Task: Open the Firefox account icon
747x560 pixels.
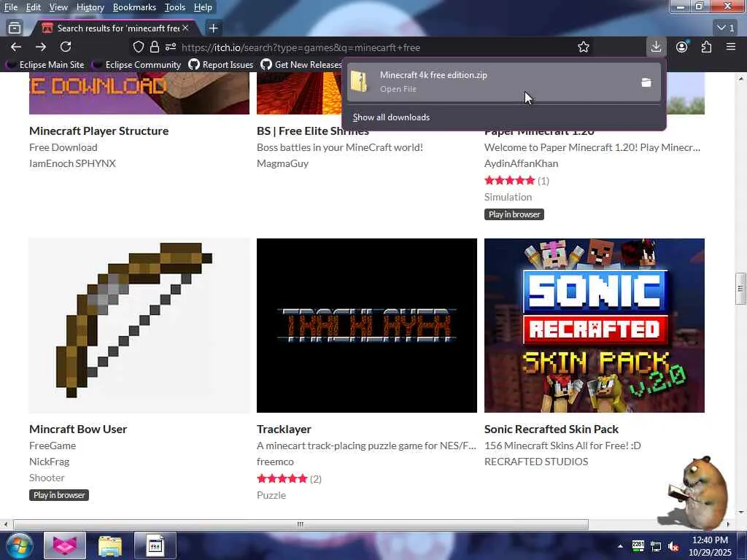Action: 682,47
